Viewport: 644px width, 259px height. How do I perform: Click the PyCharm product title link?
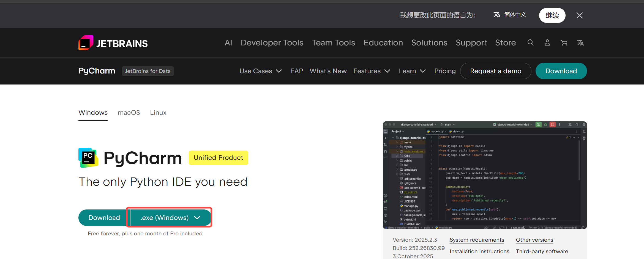point(97,71)
